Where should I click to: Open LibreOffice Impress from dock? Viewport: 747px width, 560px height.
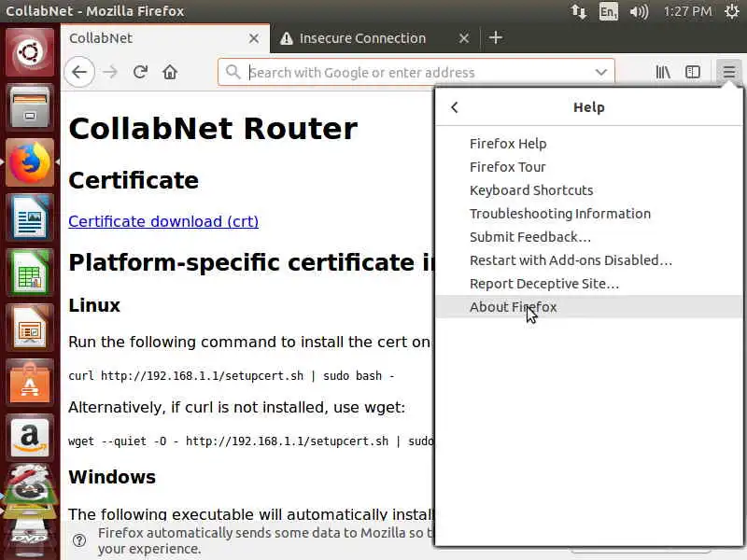click(30, 329)
